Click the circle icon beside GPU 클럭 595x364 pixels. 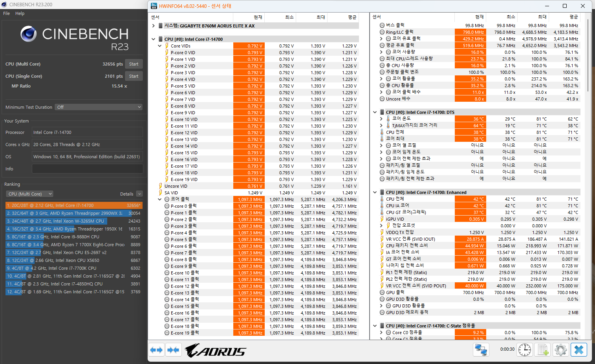click(382, 293)
